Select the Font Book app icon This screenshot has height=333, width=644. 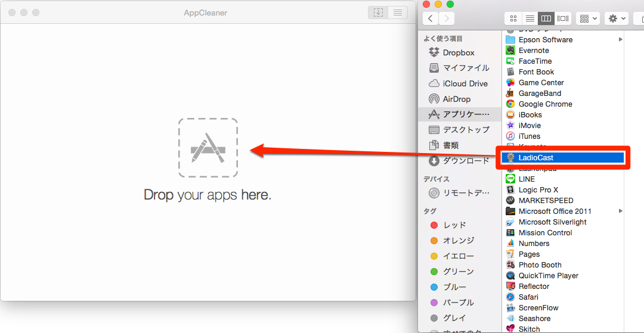click(510, 71)
